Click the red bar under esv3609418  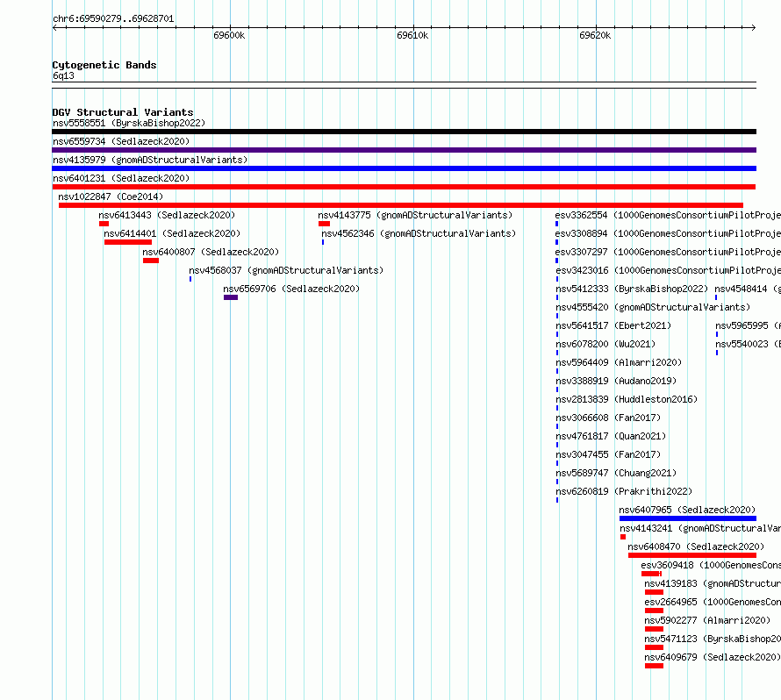pos(651,574)
